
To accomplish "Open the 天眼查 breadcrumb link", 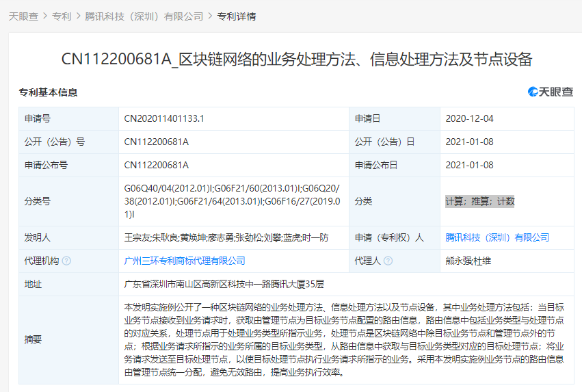I will coord(23,16).
